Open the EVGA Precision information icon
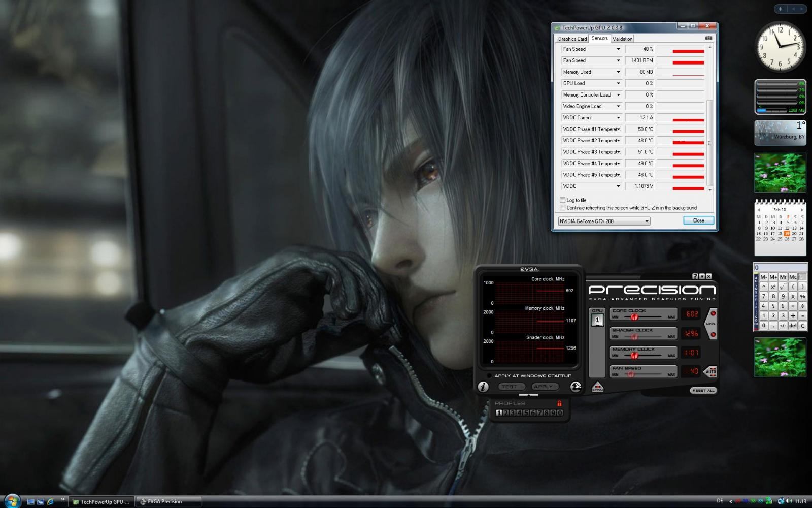 (483, 387)
